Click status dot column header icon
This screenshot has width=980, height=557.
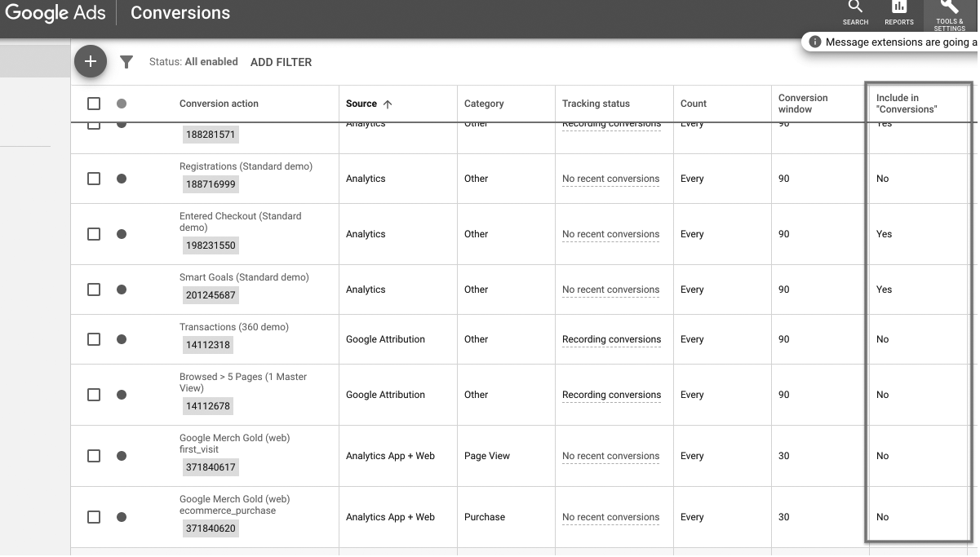122,104
